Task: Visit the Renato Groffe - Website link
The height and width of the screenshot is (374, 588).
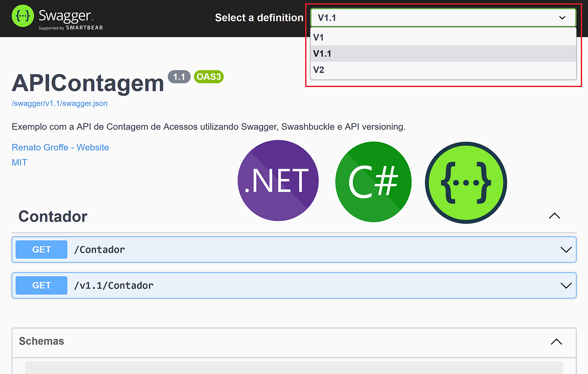Action: 60,147
